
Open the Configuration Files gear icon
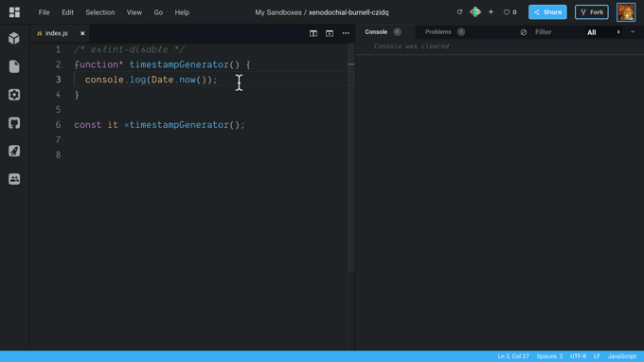click(x=14, y=95)
